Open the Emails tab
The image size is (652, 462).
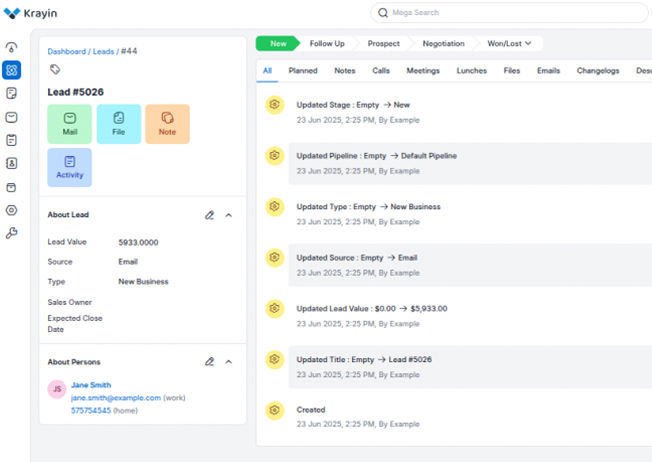[547, 71]
